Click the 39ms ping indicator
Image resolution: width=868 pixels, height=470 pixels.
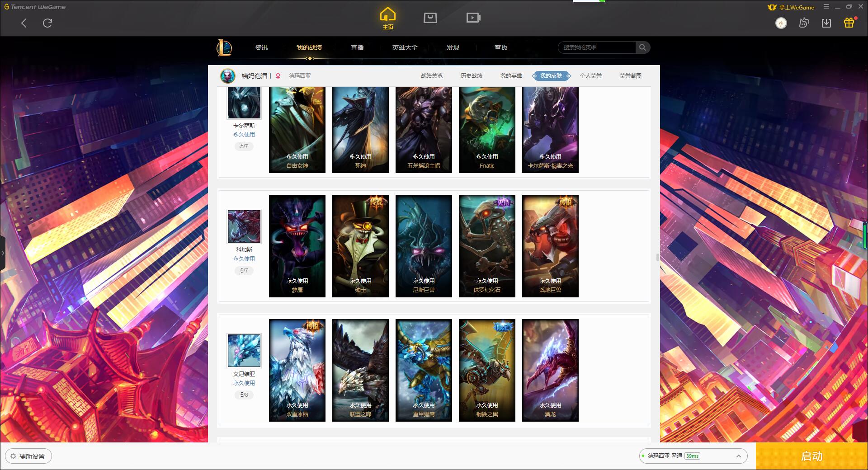tap(692, 456)
